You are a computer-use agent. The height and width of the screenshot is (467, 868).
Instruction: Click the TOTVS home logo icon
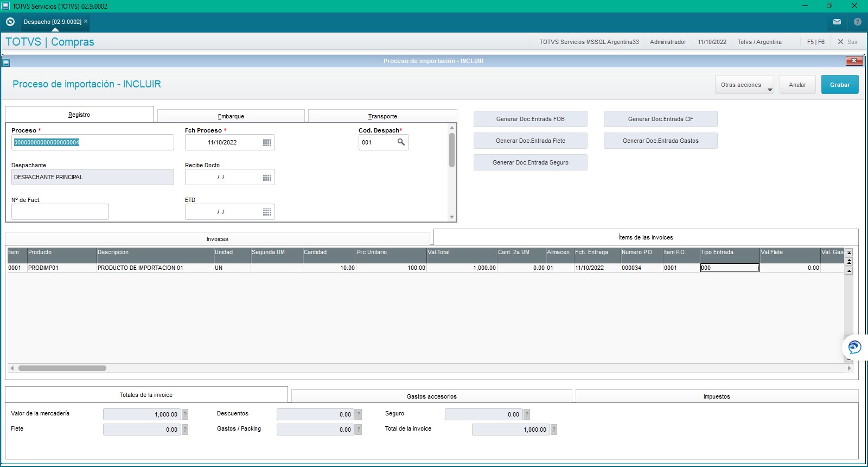[10, 22]
